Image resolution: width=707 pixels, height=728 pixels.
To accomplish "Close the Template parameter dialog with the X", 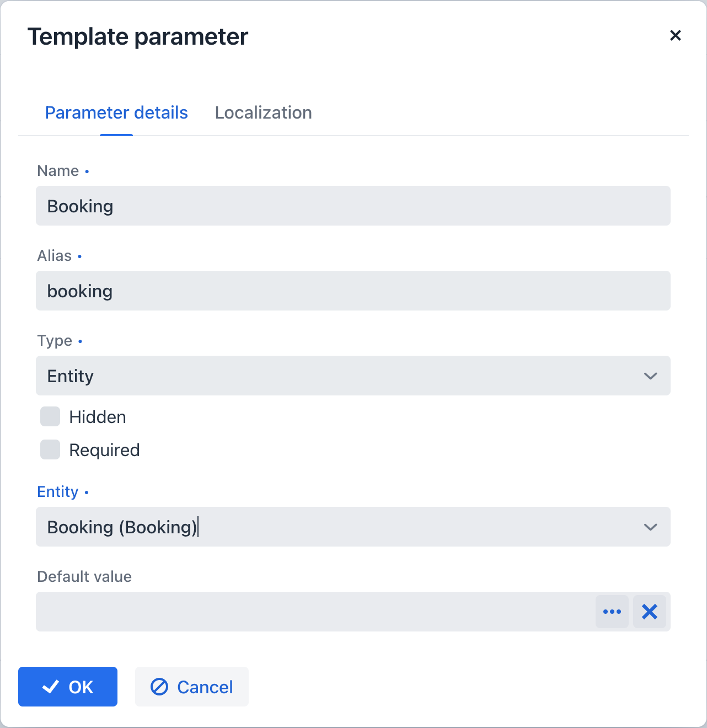I will (676, 35).
